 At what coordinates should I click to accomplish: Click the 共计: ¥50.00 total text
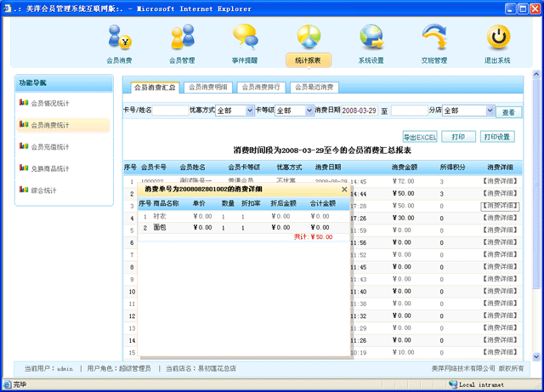coord(313,236)
